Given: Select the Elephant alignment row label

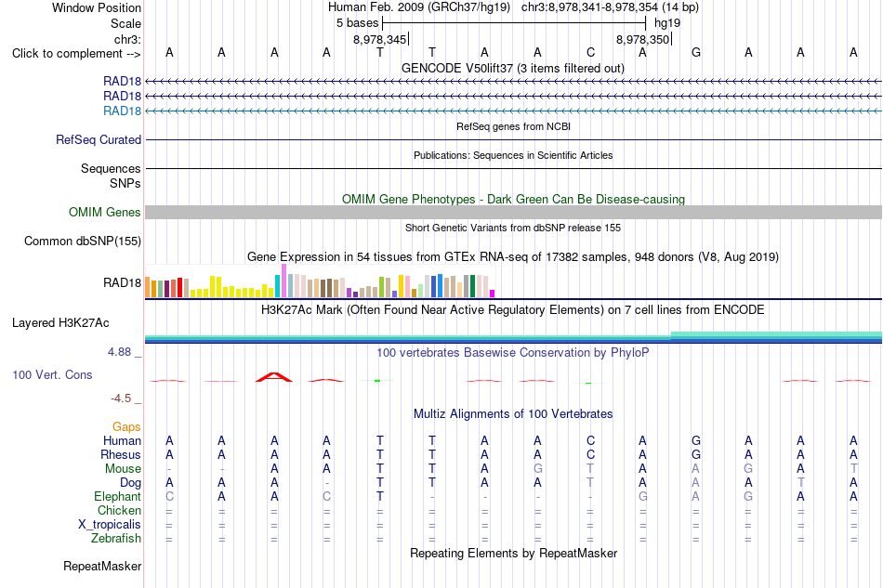Looking at the screenshot, I should pos(117,496).
